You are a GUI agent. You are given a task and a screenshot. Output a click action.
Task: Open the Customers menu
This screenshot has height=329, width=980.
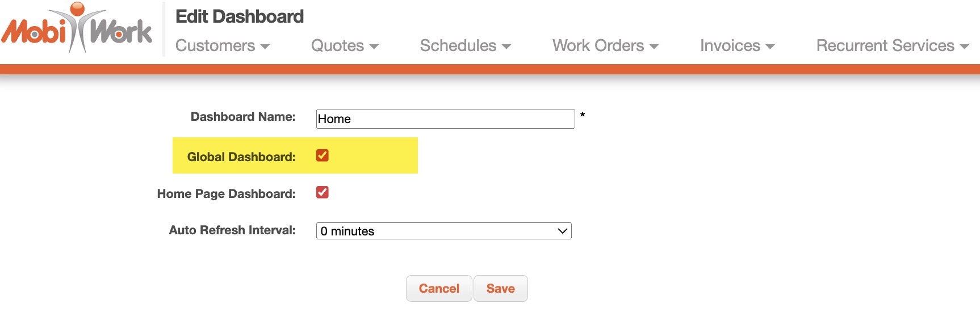pyautogui.click(x=222, y=46)
